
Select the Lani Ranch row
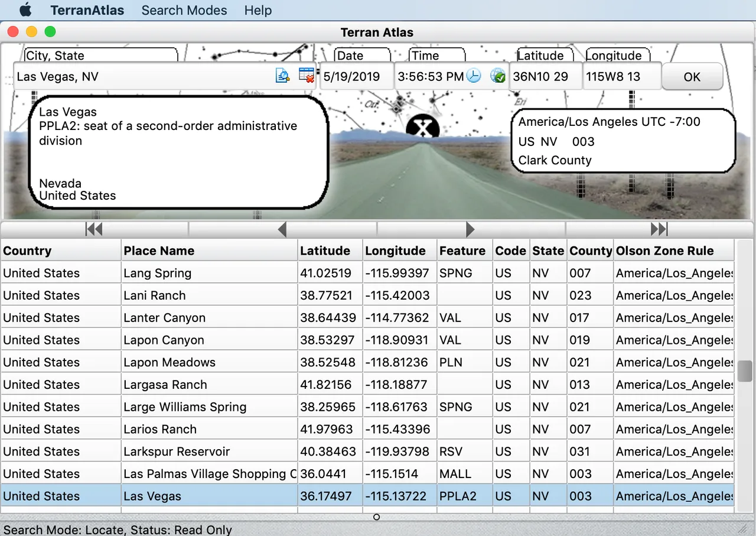[367, 295]
